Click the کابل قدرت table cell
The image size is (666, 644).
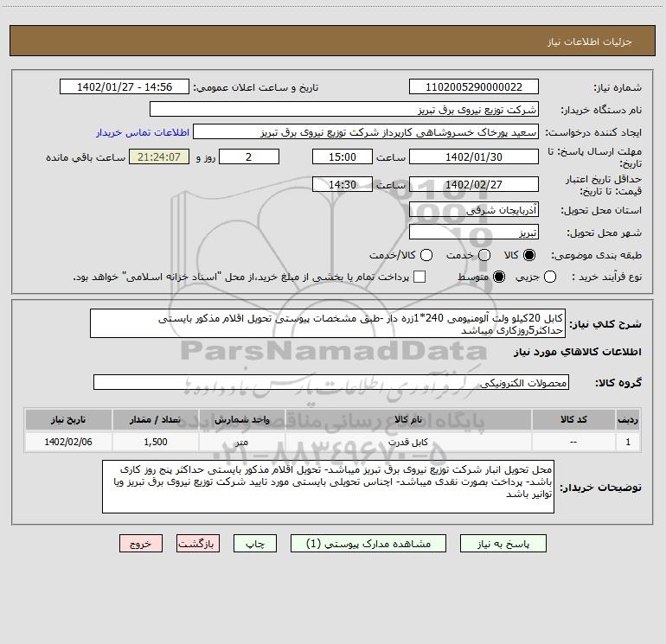pyautogui.click(x=408, y=442)
